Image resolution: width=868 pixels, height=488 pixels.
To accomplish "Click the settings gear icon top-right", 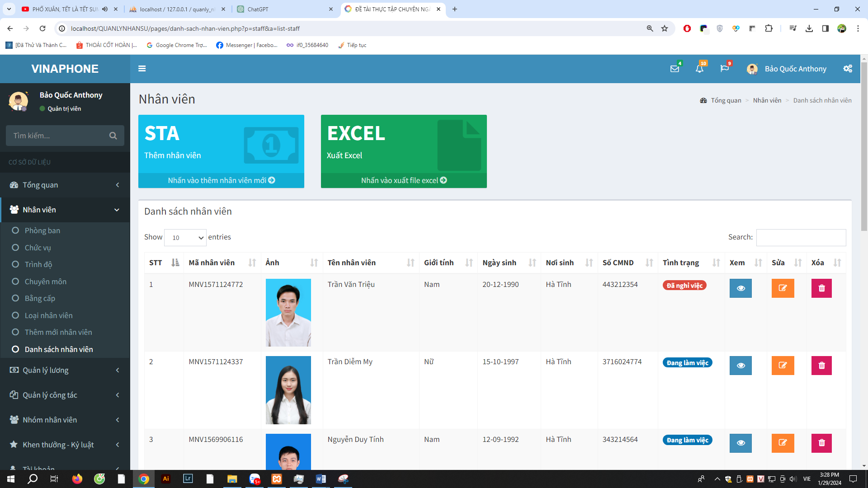I will (848, 68).
